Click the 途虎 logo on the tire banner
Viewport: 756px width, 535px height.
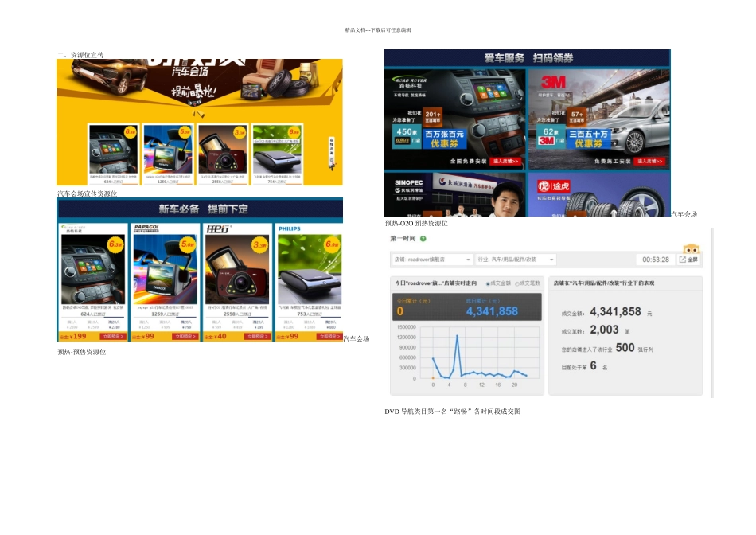[x=554, y=187]
